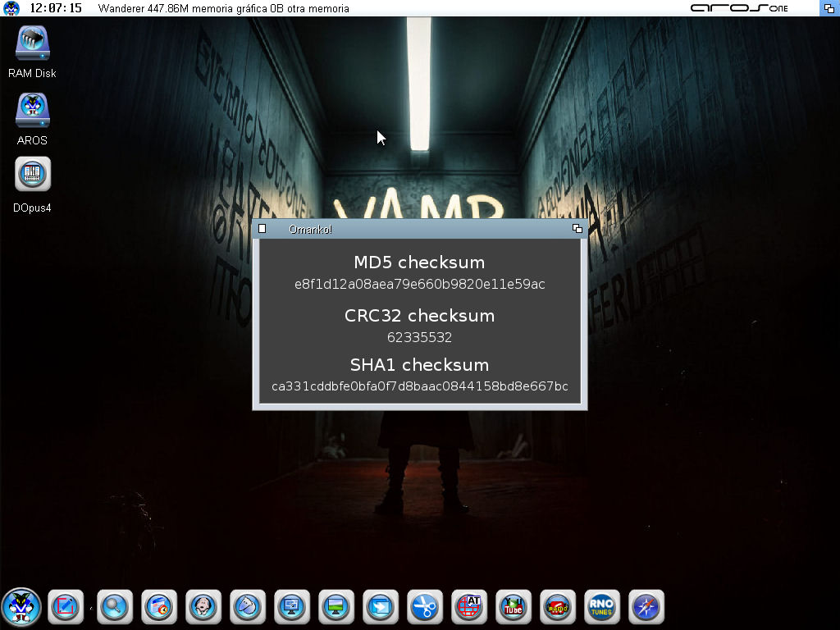Open the landscape picture viewer dock icon
840x630 pixels.
[x=336, y=607]
